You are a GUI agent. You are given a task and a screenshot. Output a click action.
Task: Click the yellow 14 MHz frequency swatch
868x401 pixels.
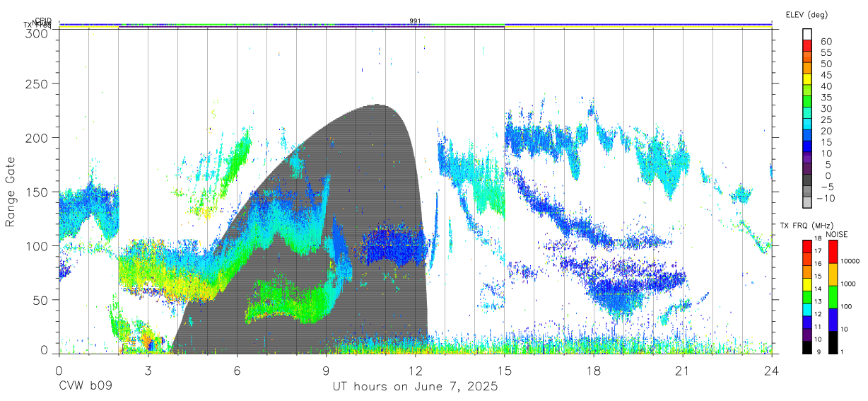[x=807, y=284]
